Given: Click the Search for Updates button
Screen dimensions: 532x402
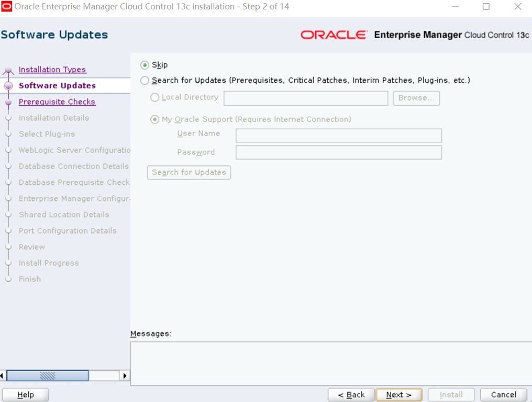Looking at the screenshot, I should click(x=189, y=172).
